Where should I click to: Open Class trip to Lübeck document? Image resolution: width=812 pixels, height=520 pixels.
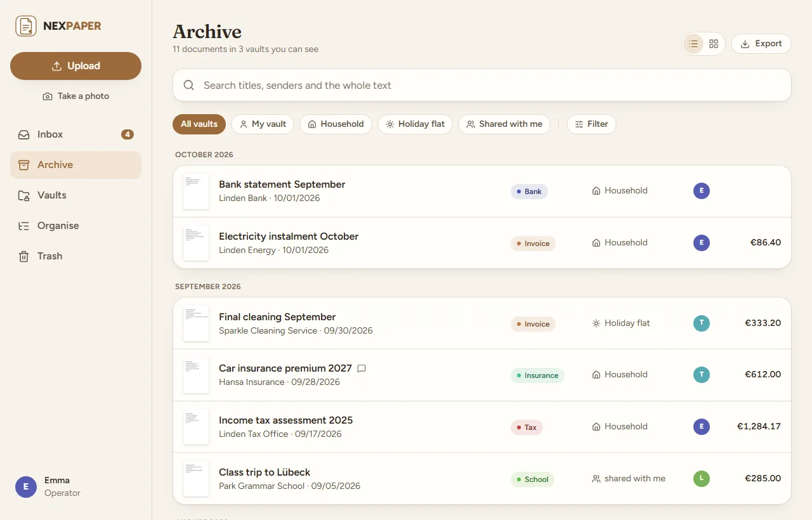coord(482,479)
